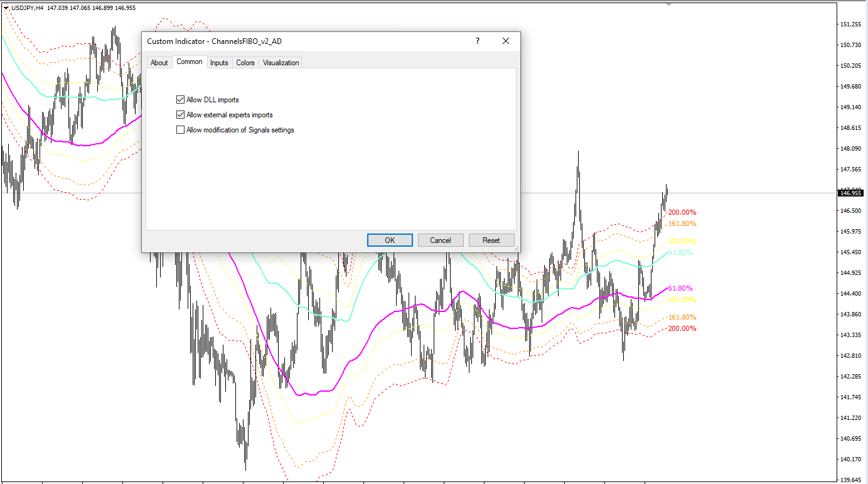
Task: Click the help question mark in dialog
Action: pos(478,41)
